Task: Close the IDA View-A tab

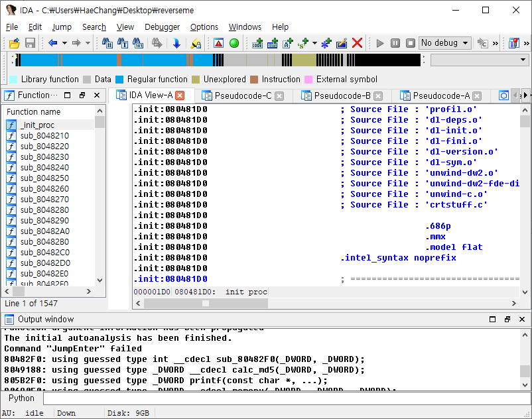Action: click(x=180, y=95)
